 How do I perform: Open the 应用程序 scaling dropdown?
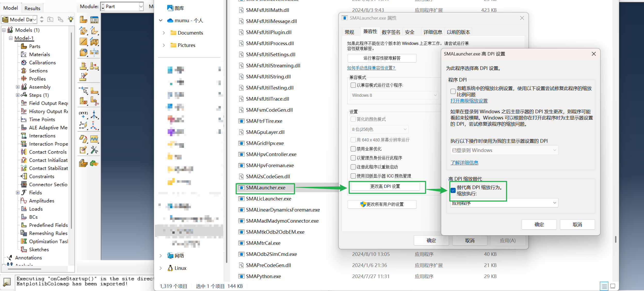[x=504, y=203]
